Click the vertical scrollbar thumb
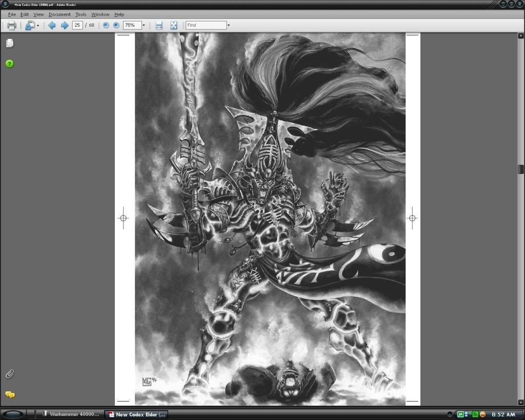The image size is (525, 420). tap(521, 169)
